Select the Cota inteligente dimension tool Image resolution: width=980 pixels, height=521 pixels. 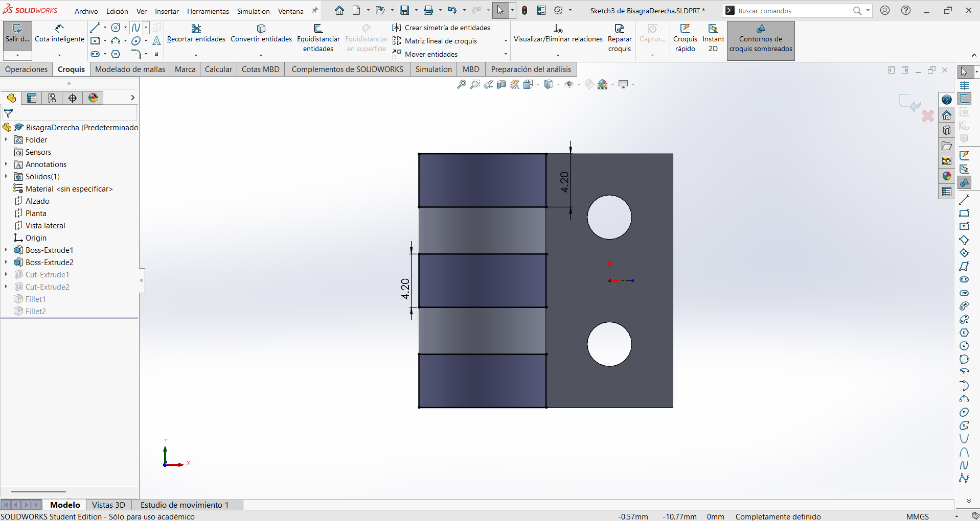[x=59, y=34]
